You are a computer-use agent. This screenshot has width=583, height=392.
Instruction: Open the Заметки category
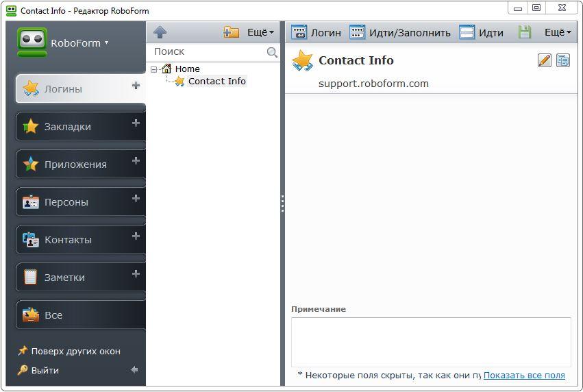[x=81, y=277]
